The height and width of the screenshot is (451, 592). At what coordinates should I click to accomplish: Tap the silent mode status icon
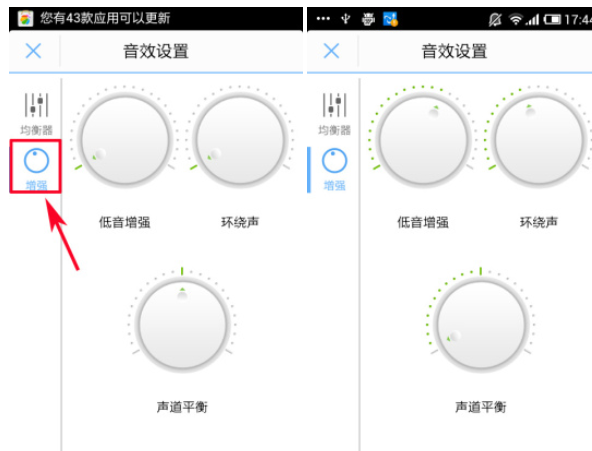(495, 19)
